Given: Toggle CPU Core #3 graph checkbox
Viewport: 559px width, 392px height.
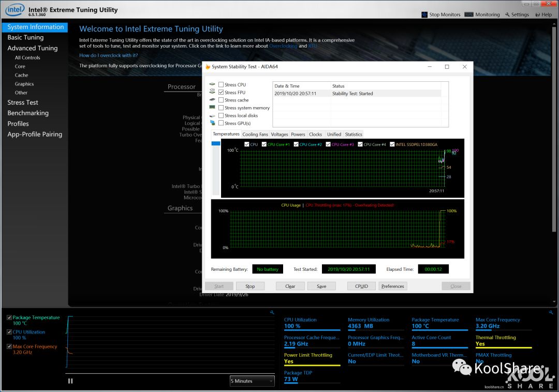Looking at the screenshot, I should 328,144.
